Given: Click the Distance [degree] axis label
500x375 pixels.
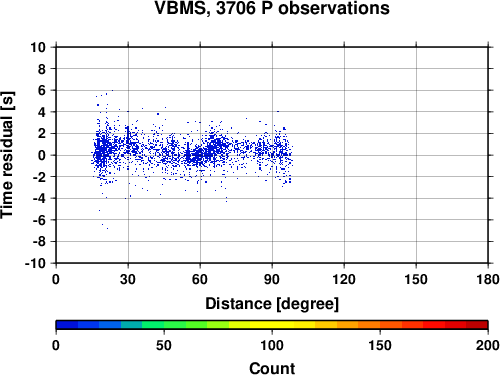Looking at the screenshot, I should [x=272, y=304].
